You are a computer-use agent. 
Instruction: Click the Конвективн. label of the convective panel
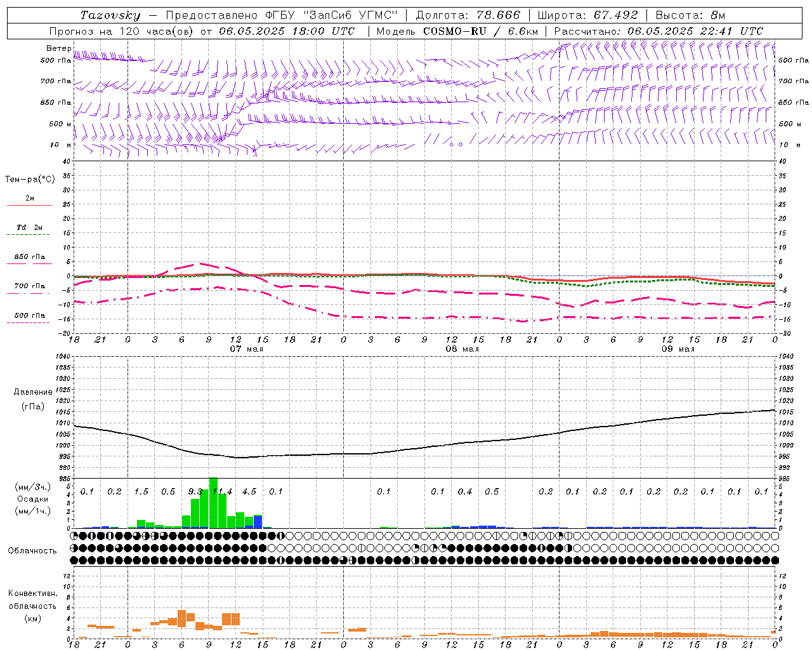tap(32, 594)
